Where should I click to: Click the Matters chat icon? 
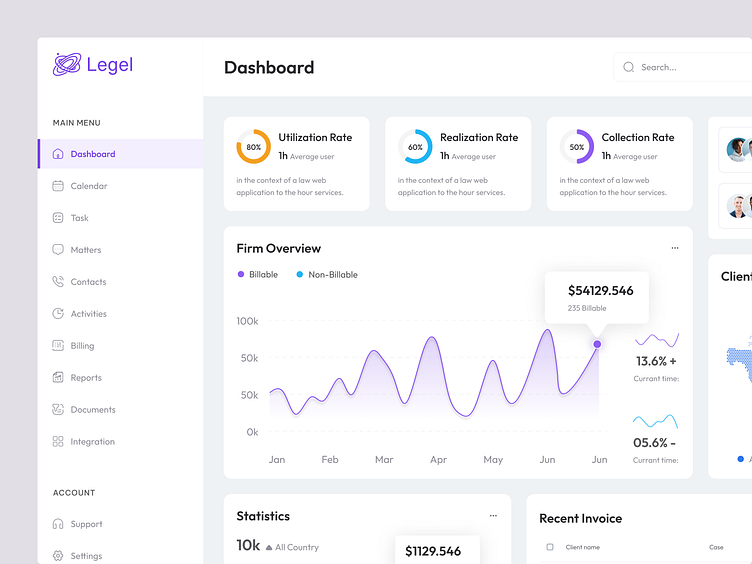tap(58, 250)
